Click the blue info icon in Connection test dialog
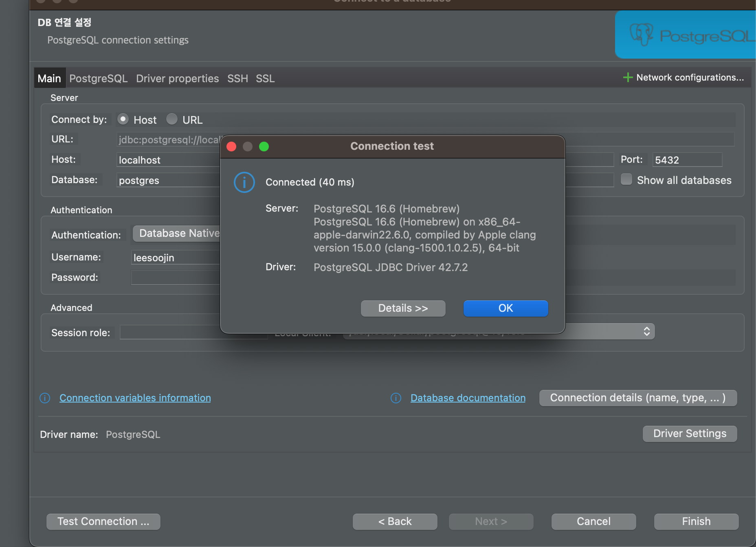Image resolution: width=756 pixels, height=547 pixels. click(244, 182)
